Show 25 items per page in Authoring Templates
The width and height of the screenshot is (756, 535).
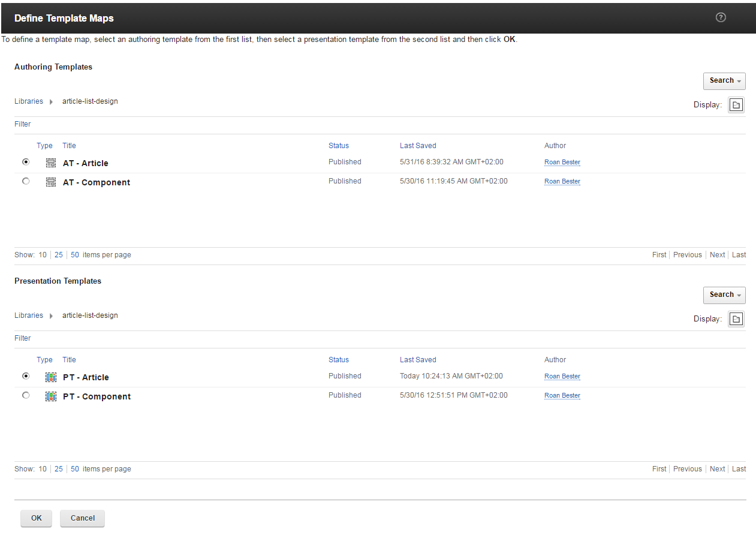coord(59,255)
